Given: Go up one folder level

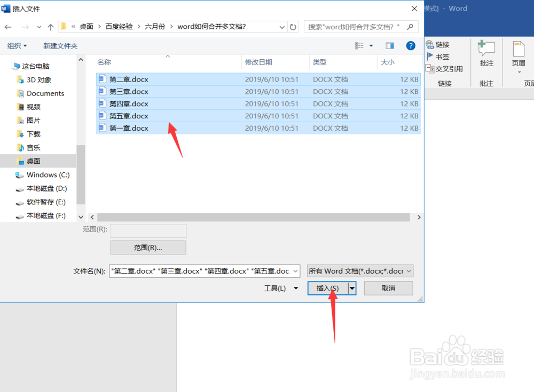Looking at the screenshot, I should click(51, 27).
